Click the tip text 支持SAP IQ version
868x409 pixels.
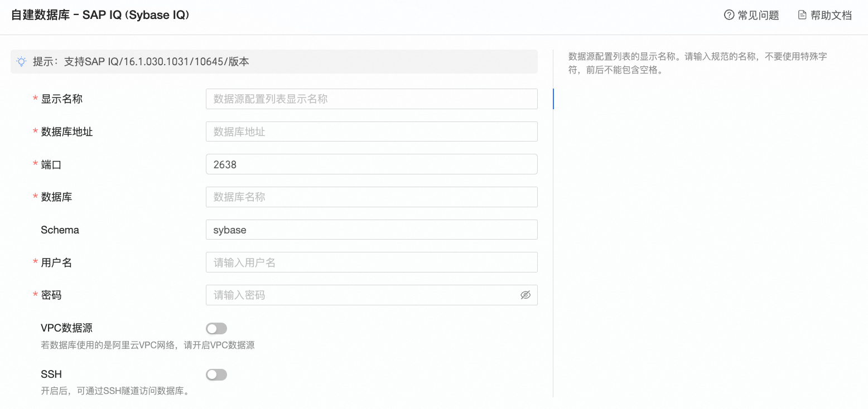tap(141, 61)
